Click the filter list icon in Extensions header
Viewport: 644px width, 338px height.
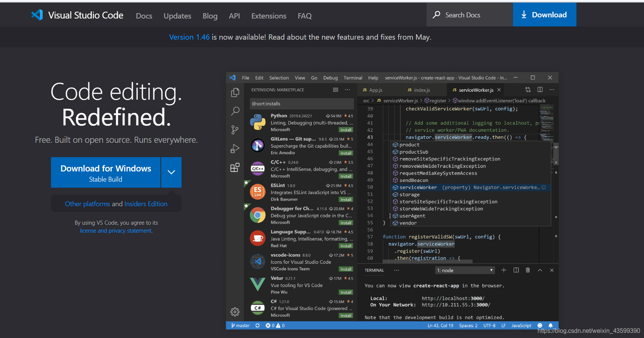pyautogui.click(x=335, y=90)
